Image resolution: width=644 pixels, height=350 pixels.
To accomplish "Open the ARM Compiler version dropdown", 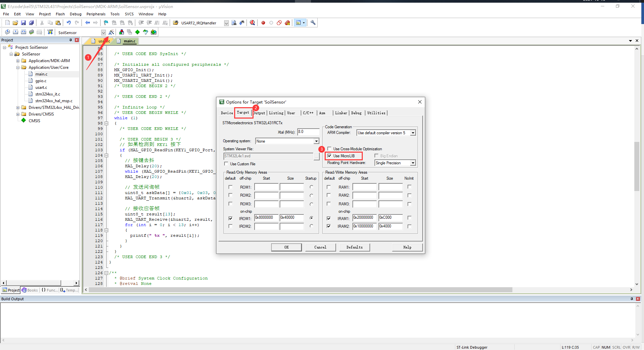I will click(x=413, y=133).
